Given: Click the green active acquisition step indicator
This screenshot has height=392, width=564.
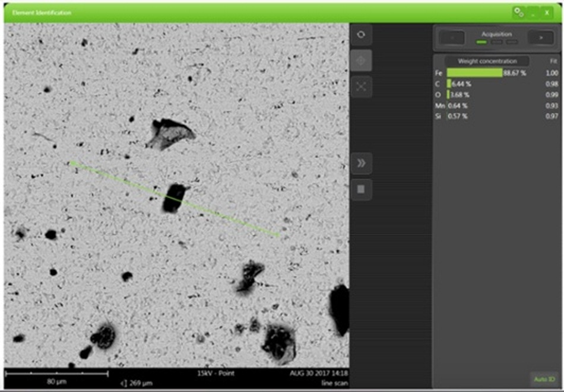Looking at the screenshot, I should pos(481,42).
